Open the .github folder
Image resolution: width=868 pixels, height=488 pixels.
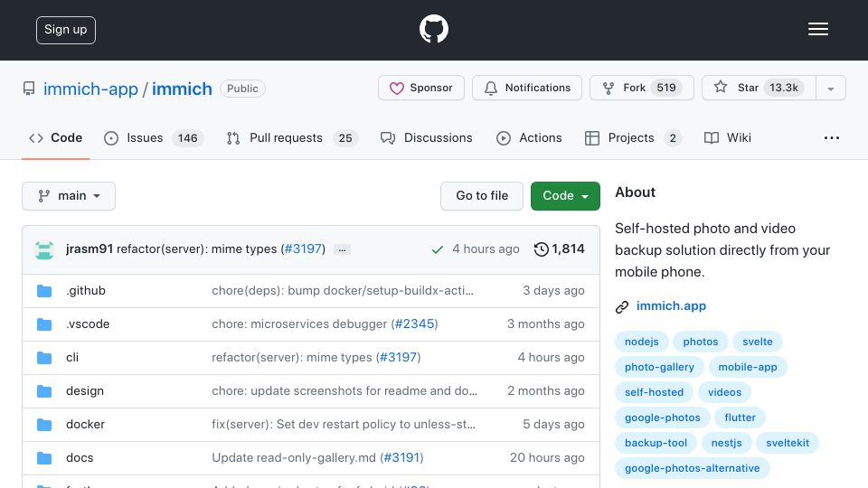pyautogui.click(x=86, y=290)
